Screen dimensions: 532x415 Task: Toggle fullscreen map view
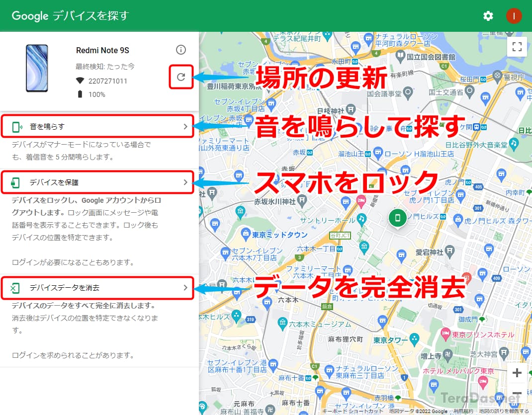click(517, 47)
